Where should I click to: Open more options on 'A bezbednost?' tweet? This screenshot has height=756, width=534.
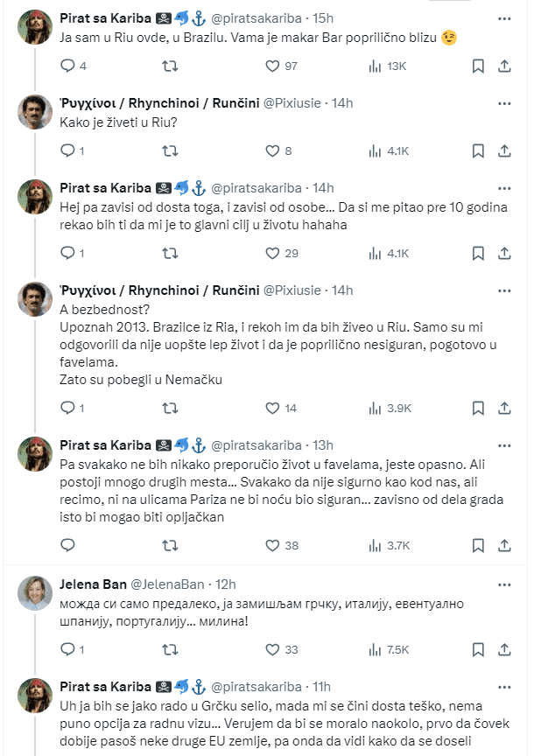point(504,290)
